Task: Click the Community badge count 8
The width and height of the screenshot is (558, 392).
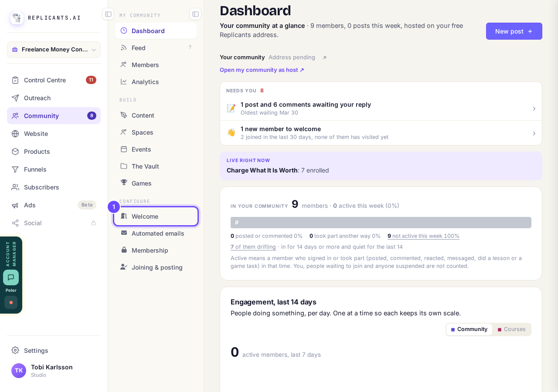Action: tap(92, 116)
